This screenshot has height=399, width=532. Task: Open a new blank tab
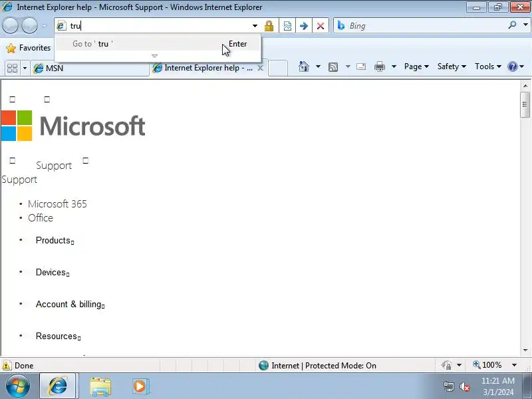(x=278, y=68)
